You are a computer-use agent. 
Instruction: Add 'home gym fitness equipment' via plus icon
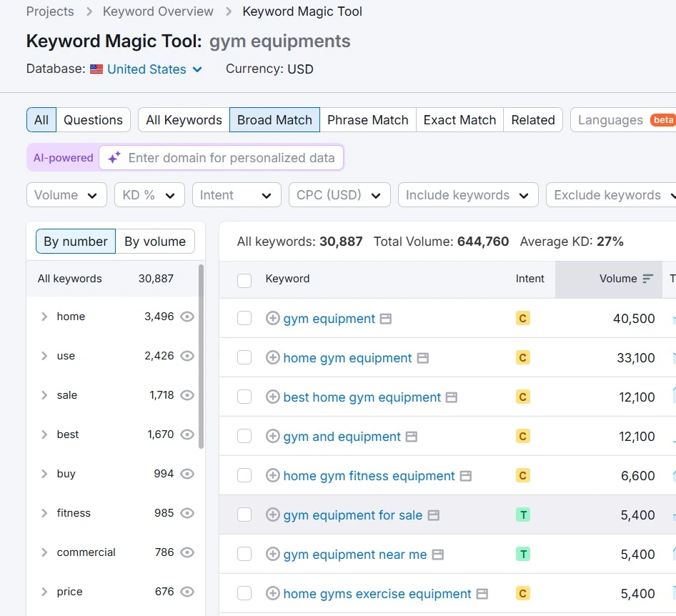click(x=272, y=475)
